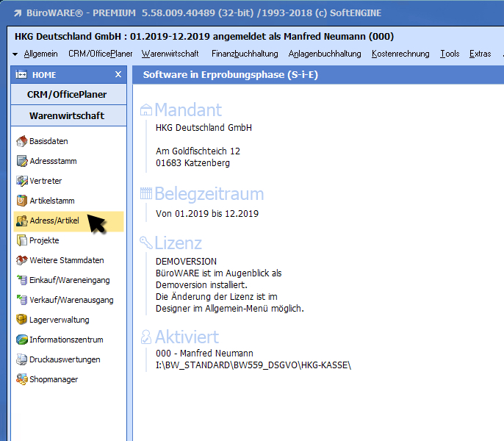This screenshot has width=504, height=441.
Task: Open the Tools menu
Action: tap(450, 54)
